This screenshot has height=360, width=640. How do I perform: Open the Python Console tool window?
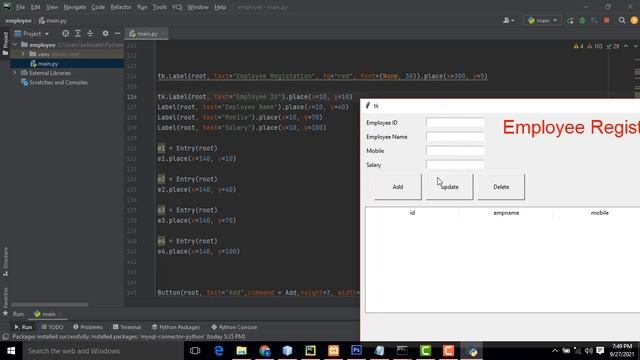234,327
